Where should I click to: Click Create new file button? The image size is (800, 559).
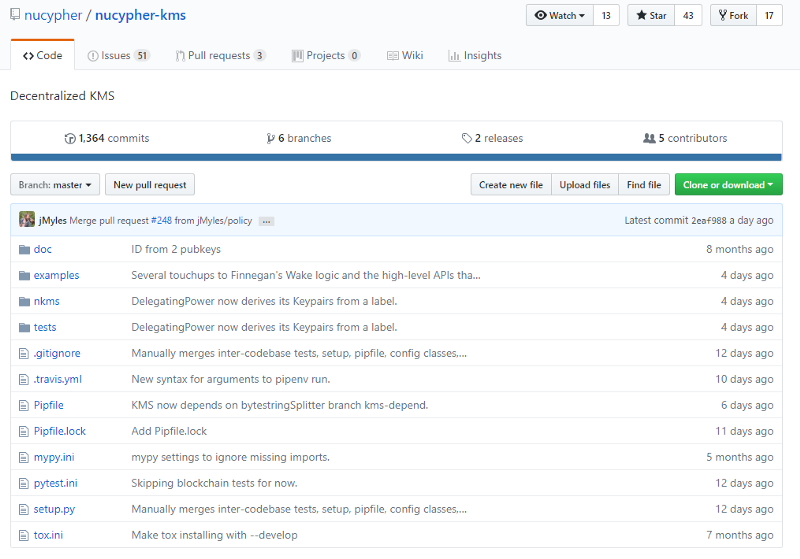tap(511, 185)
